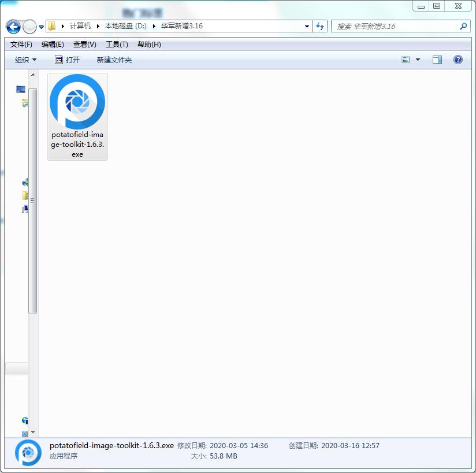Open the 查看(V) menu

[x=85, y=45]
